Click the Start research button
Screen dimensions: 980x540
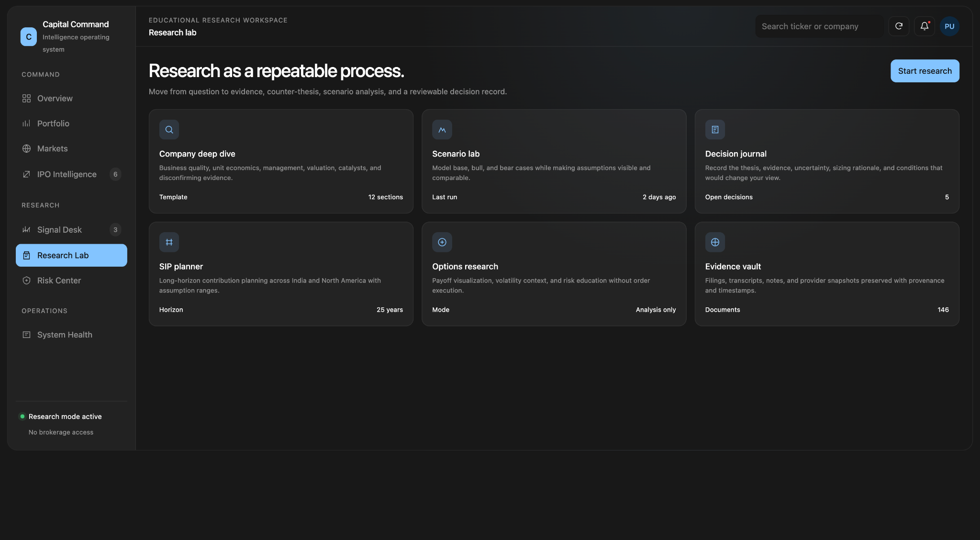(924, 71)
